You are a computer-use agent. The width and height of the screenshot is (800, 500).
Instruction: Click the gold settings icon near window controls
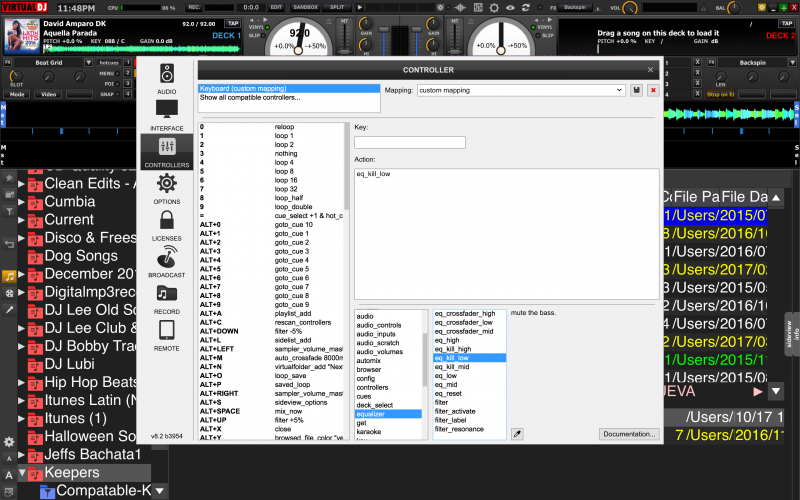point(762,7)
